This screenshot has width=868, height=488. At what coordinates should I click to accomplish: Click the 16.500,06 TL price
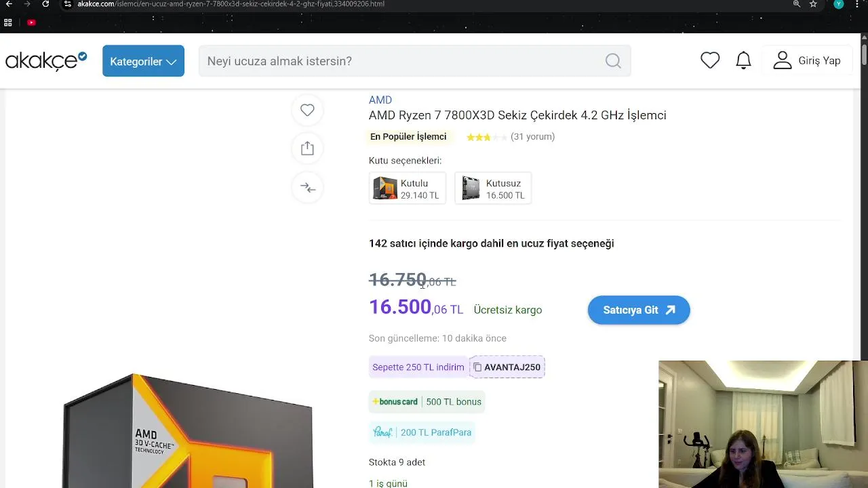pos(416,308)
